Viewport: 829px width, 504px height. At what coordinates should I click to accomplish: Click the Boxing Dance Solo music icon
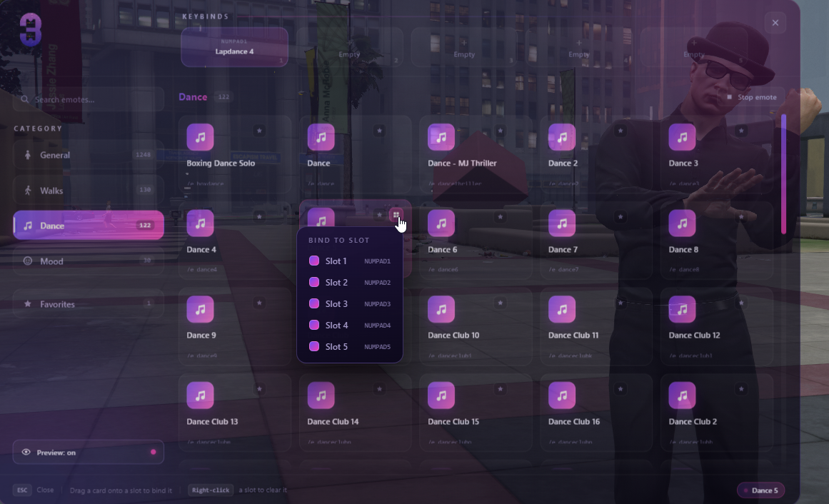click(200, 137)
